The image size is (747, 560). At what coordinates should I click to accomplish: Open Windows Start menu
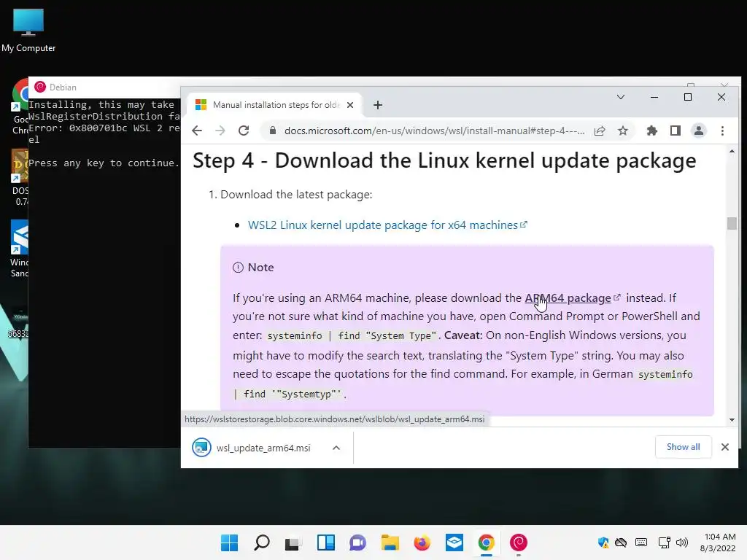point(229,542)
